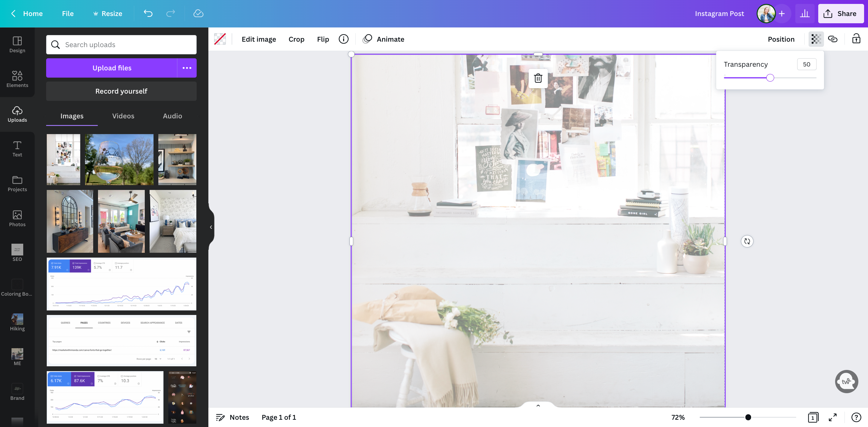Click the Position button on toolbar

pyautogui.click(x=781, y=39)
